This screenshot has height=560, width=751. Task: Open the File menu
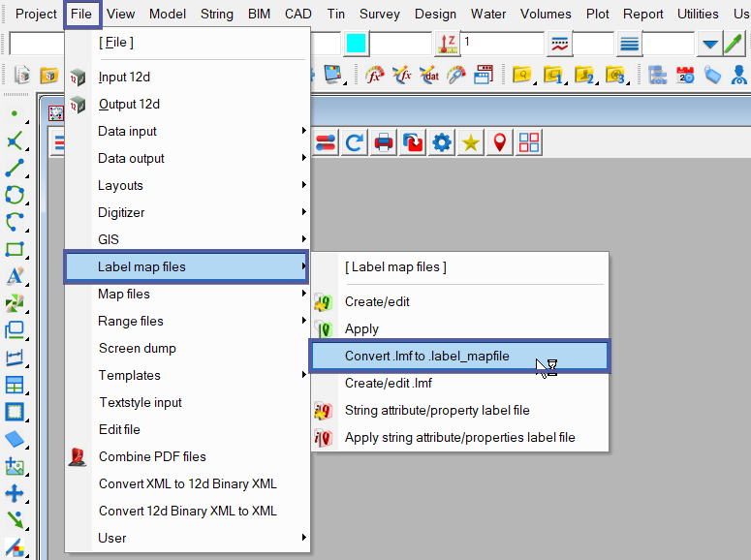81,14
